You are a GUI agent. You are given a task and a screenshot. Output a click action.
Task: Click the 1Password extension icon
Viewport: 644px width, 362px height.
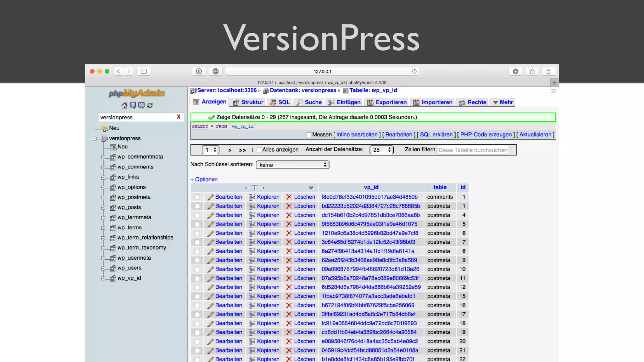point(199,71)
